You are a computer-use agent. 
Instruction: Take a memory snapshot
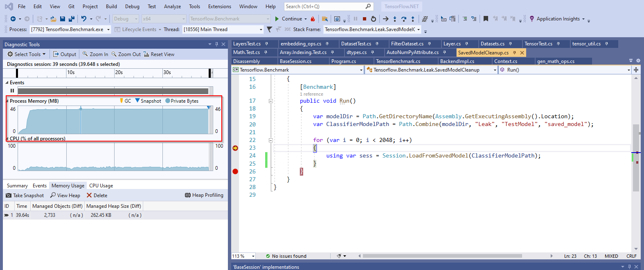pos(25,196)
